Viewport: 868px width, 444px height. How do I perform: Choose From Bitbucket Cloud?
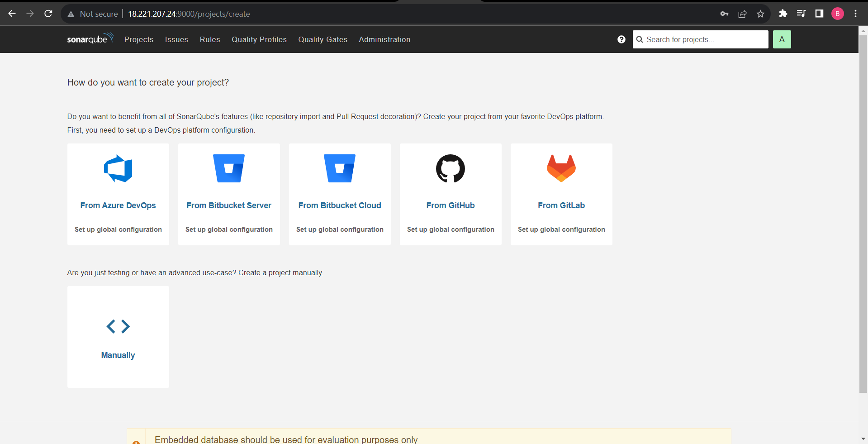(340, 205)
